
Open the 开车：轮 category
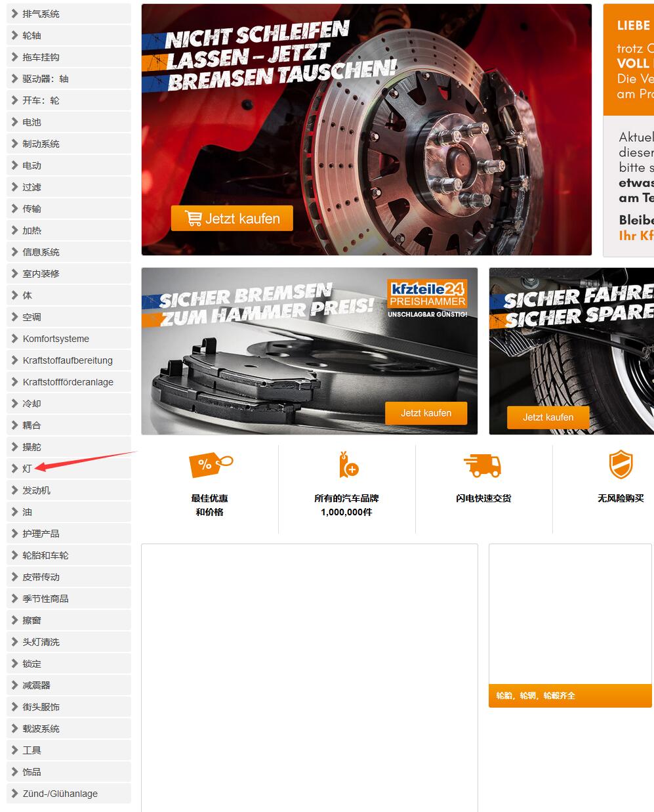coord(68,100)
